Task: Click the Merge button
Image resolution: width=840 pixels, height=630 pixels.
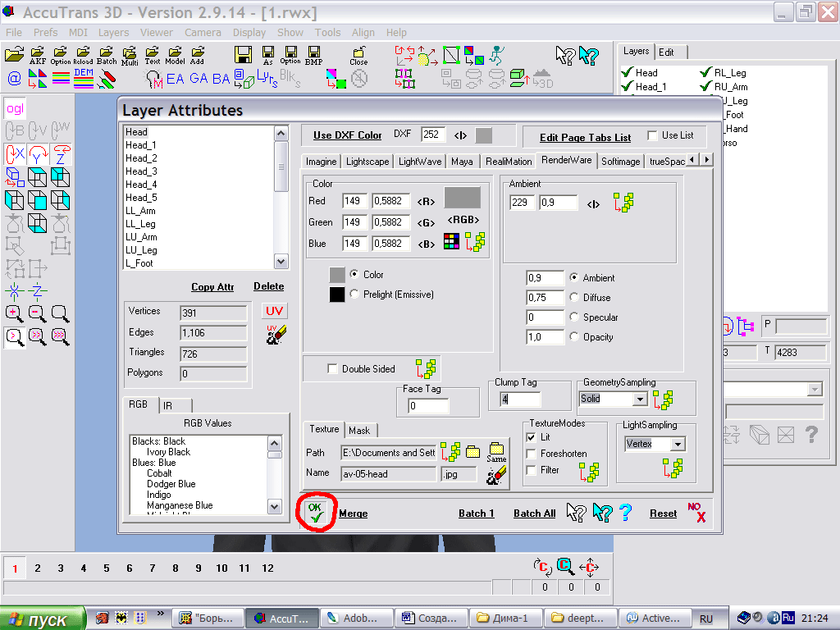Action: pyautogui.click(x=353, y=514)
